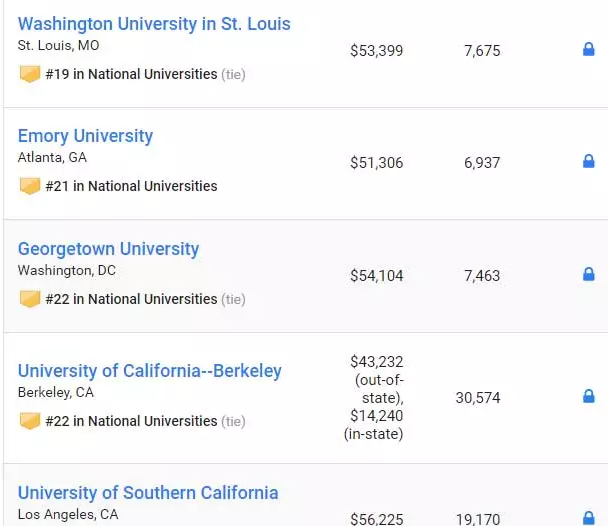The height and width of the screenshot is (526, 608).
Task: Click Georgetown's #22 ranking badge icon
Action: tap(30, 299)
